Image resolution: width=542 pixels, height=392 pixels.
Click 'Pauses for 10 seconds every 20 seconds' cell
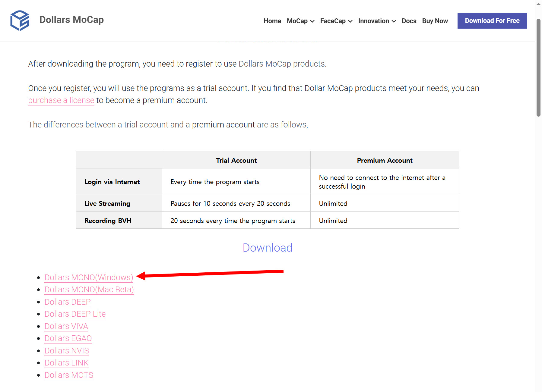pyautogui.click(x=236, y=203)
